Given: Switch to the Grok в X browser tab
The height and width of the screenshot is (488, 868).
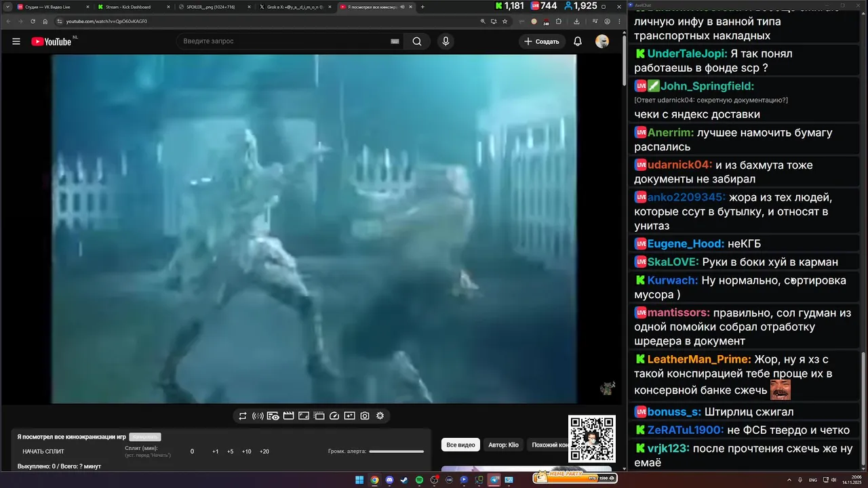Looking at the screenshot, I should coord(296,7).
